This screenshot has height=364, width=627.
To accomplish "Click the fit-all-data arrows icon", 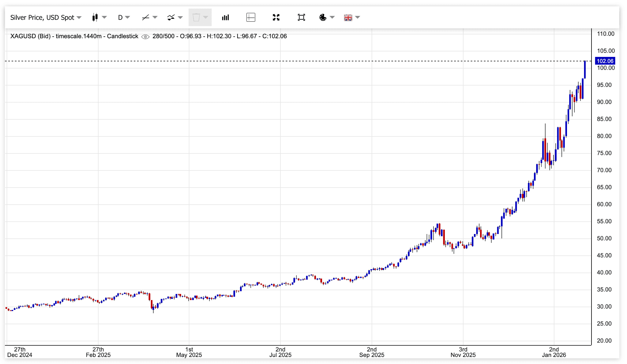I will [x=276, y=17].
